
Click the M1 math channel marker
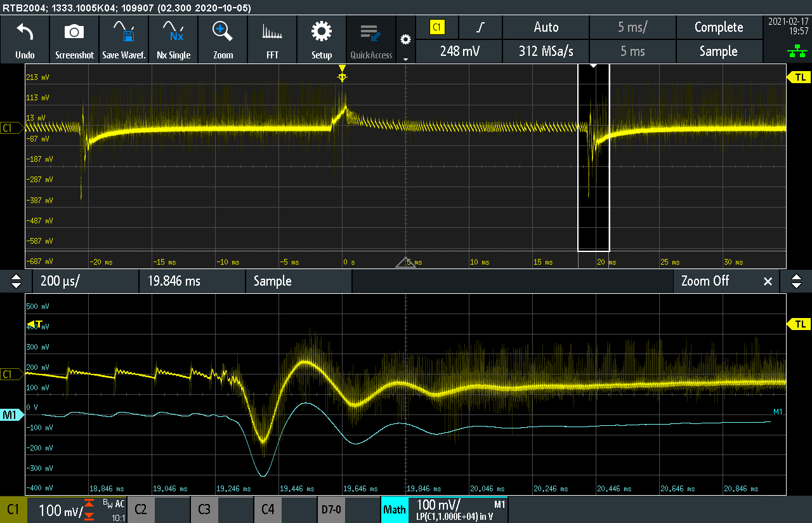tap(11, 415)
